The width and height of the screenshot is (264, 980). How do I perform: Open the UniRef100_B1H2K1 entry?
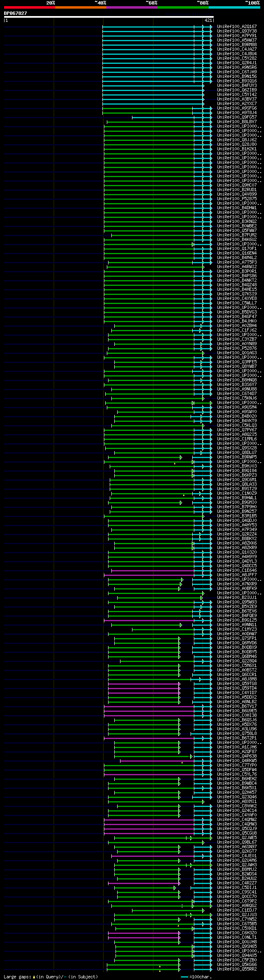pos(237,149)
